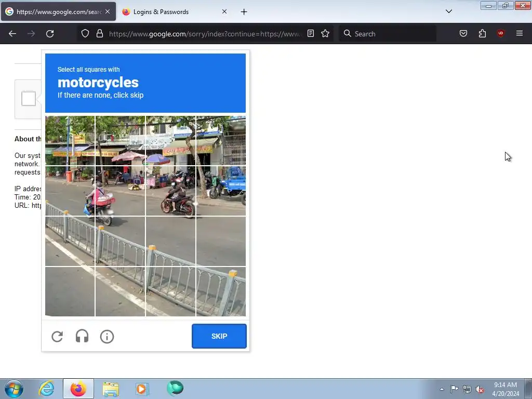Open Windows Media Player taskbar icon
The width and height of the screenshot is (532, 399).
tap(142, 389)
